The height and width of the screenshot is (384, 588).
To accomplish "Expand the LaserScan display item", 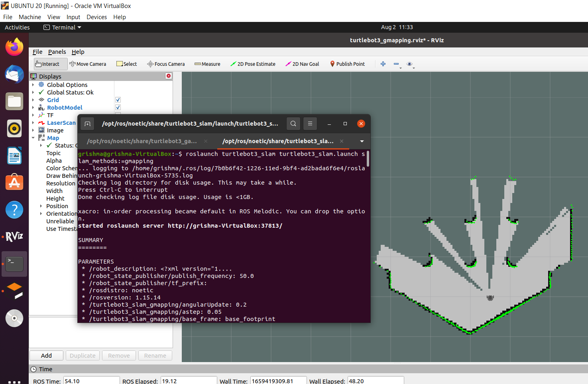I will 33,122.
